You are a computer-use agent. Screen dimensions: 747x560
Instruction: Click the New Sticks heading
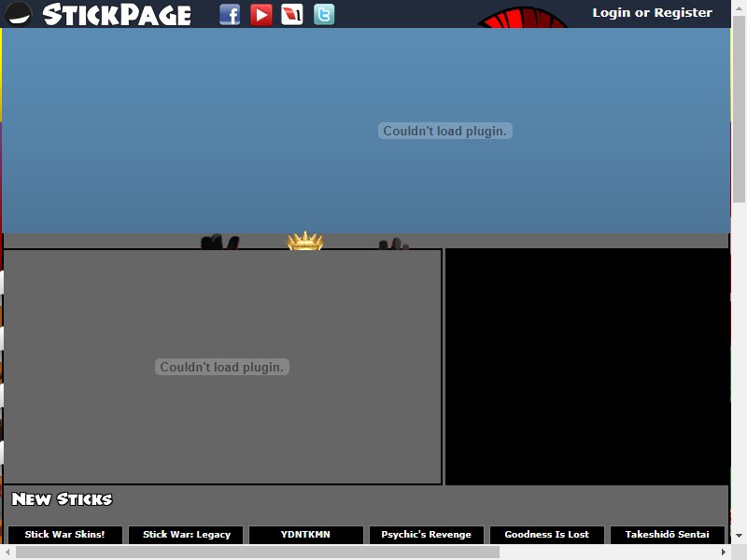(62, 499)
